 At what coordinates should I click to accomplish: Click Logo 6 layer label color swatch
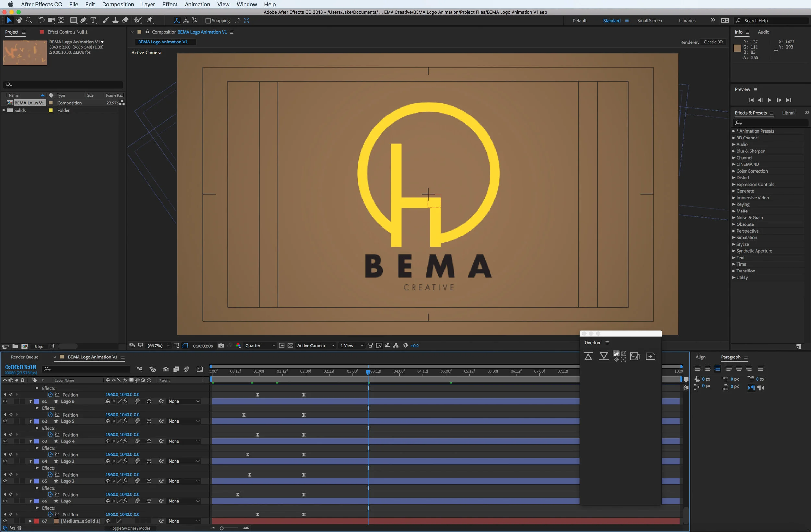[x=36, y=401]
